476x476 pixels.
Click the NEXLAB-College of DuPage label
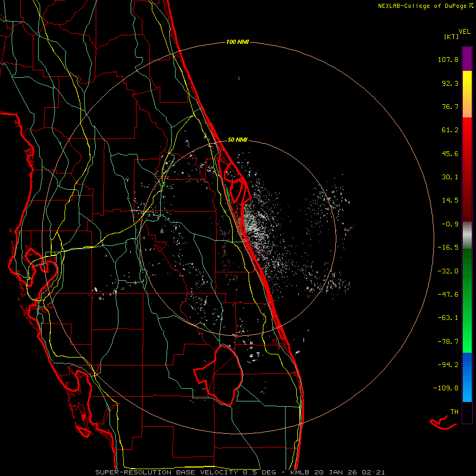[425, 6]
